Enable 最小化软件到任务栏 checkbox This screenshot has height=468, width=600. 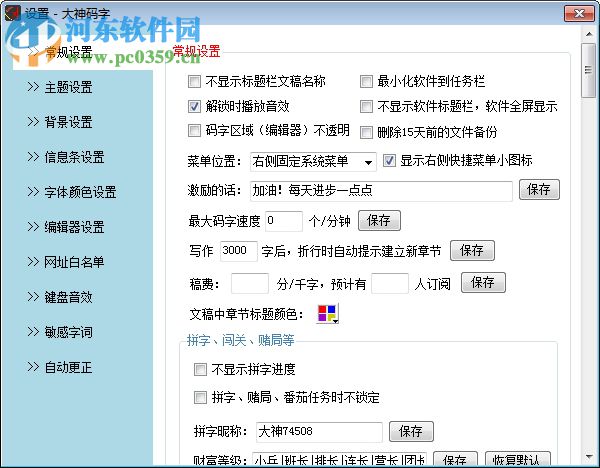pos(366,82)
